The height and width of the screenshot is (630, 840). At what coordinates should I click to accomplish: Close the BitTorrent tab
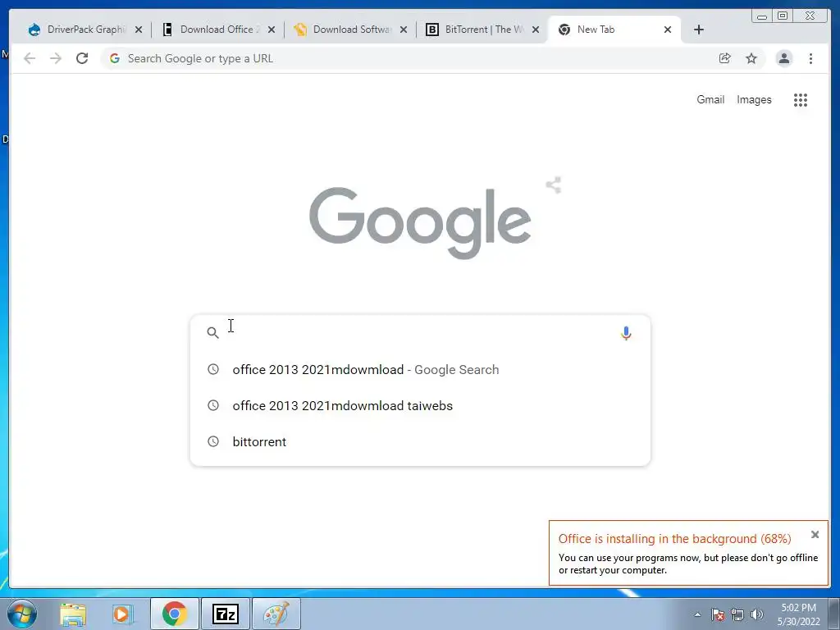(536, 30)
